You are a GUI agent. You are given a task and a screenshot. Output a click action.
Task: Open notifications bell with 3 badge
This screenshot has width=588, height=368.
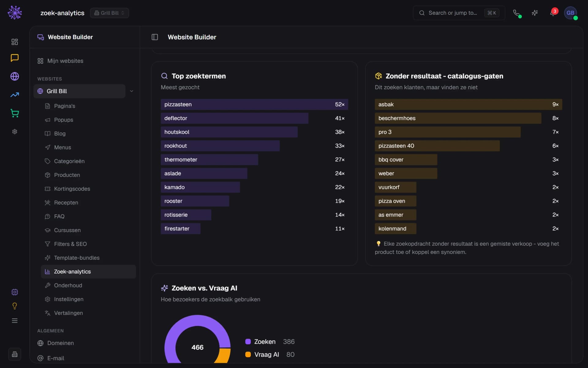coord(553,13)
